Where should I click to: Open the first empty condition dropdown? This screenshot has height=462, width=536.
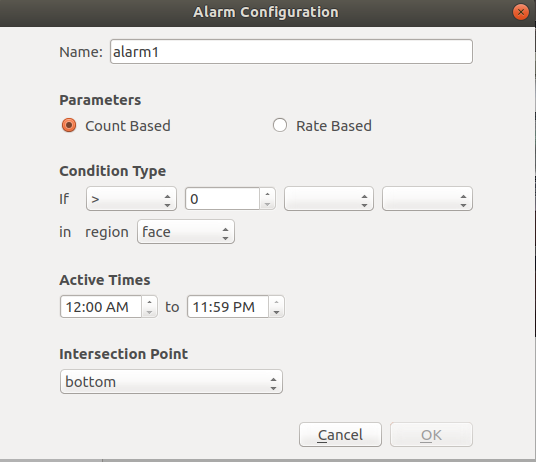(x=329, y=199)
